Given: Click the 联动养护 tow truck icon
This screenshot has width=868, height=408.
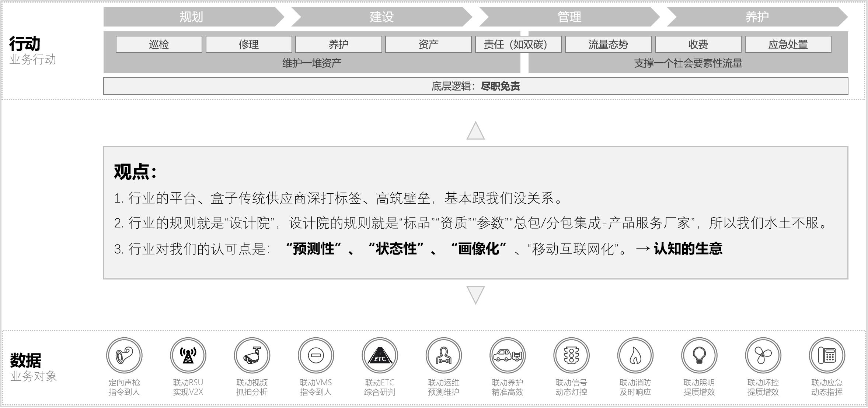Looking at the screenshot, I should (508, 355).
